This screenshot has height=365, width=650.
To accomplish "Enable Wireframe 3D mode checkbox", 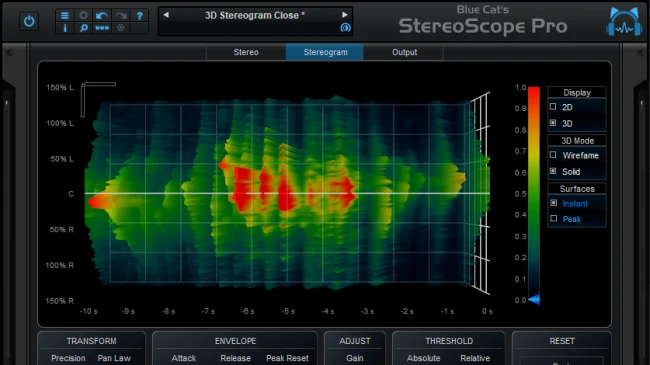I will tap(553, 155).
